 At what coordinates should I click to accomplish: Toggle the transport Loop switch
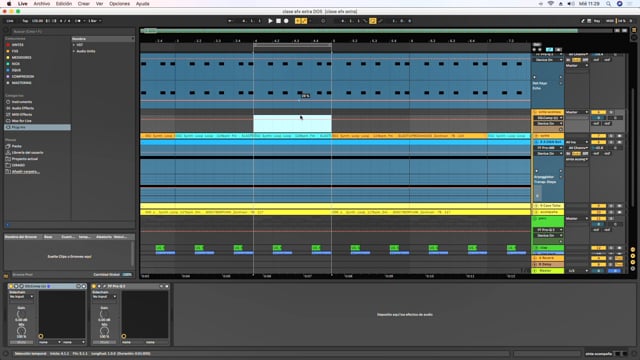point(372,21)
